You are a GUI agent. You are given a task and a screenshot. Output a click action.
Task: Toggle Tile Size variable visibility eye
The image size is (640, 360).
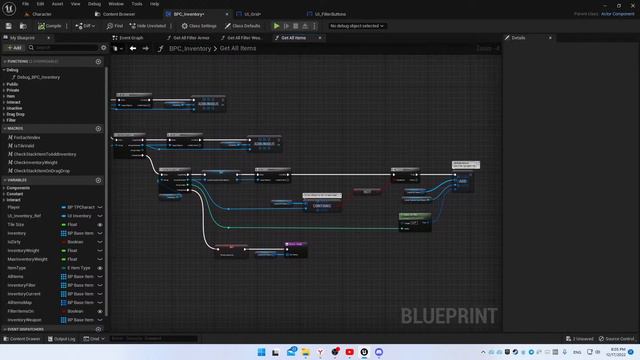(100, 224)
